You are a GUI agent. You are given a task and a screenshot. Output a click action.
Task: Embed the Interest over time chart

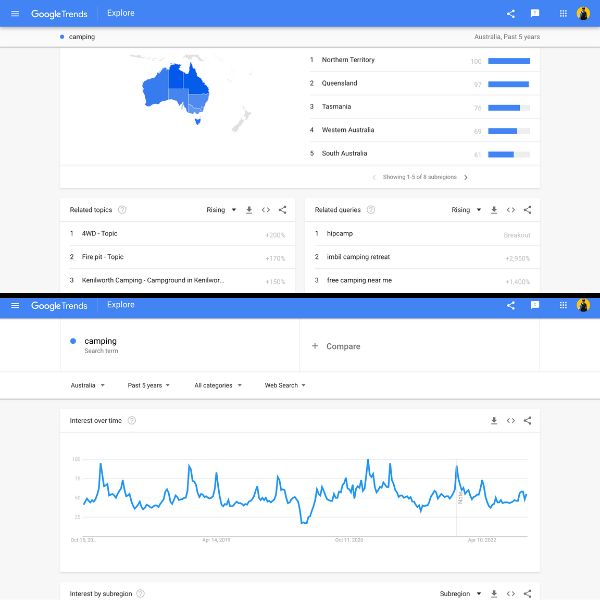(x=510, y=421)
